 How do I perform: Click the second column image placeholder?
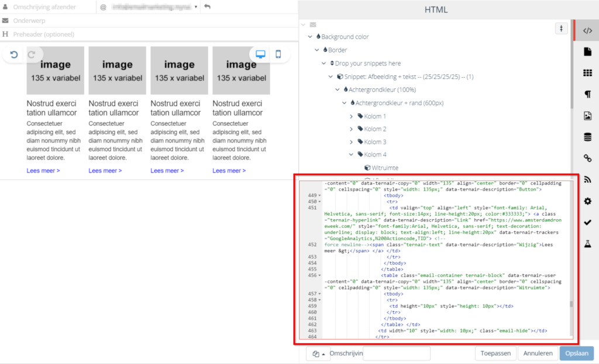coord(117,71)
